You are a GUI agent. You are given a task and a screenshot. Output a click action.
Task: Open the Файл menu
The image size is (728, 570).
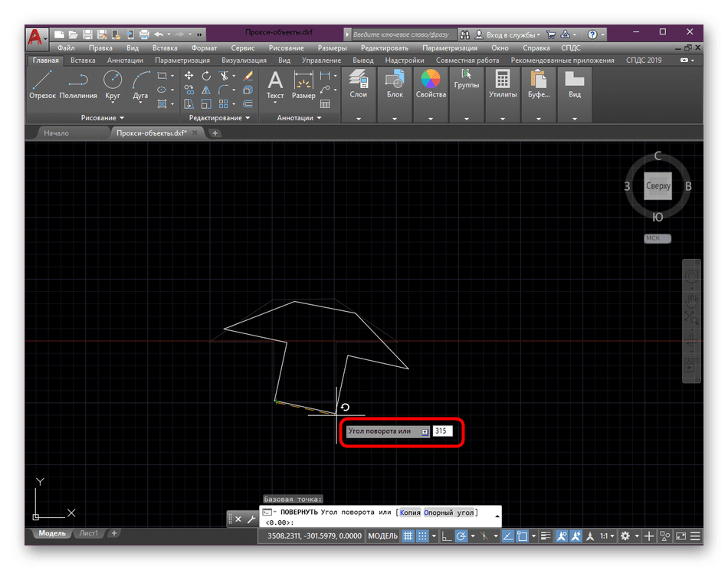(x=66, y=47)
